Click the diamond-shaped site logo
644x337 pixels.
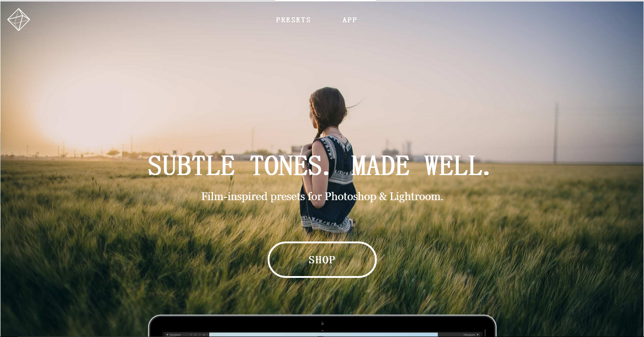[19, 20]
